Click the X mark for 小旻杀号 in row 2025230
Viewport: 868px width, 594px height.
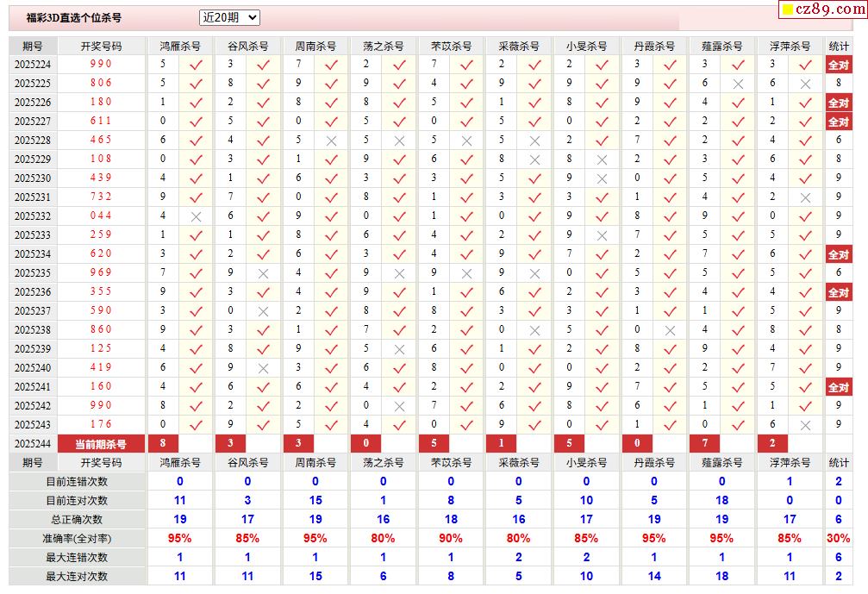(603, 178)
